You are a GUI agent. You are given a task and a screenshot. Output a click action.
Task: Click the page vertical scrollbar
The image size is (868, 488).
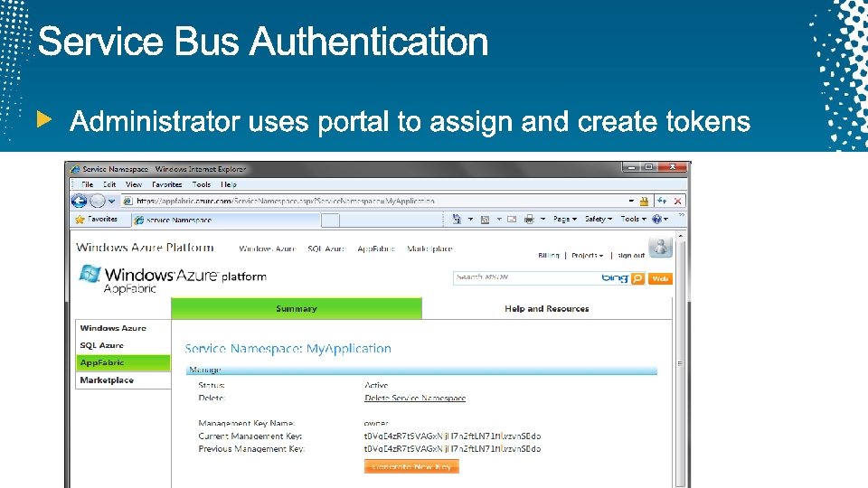(680, 363)
